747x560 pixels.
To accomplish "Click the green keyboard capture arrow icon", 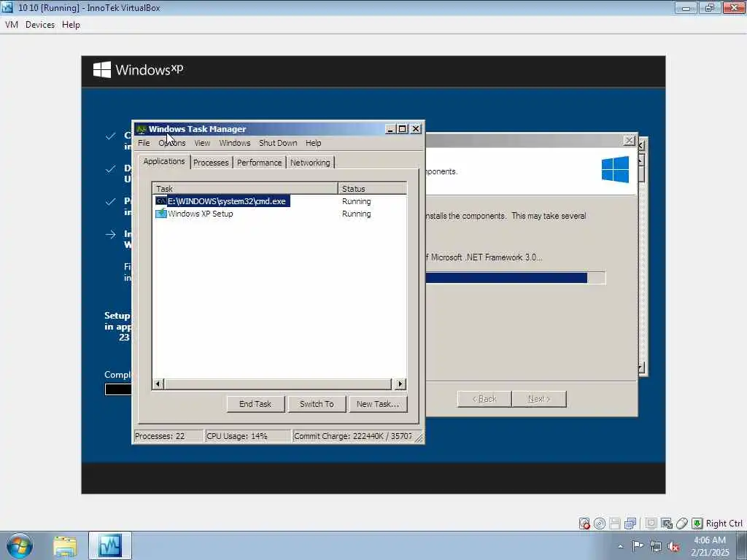I will [x=697, y=524].
